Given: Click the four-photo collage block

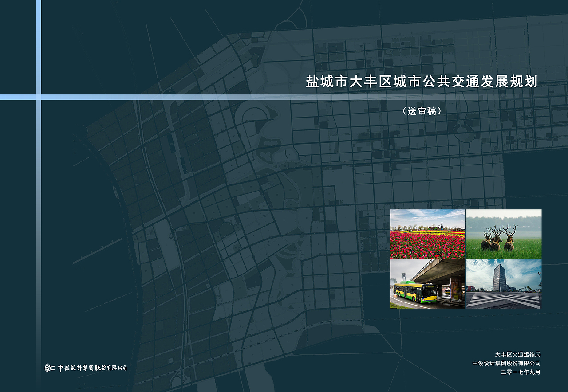Looking at the screenshot, I should click(x=465, y=259).
